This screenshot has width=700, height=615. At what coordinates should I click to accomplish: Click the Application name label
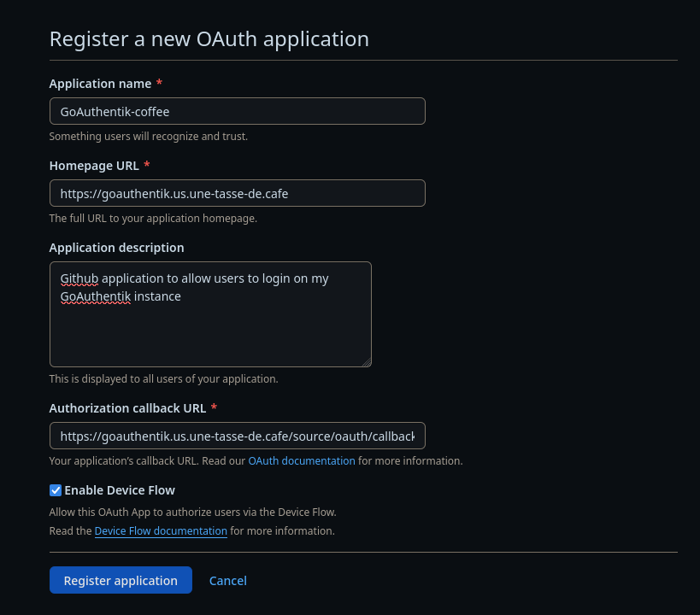[100, 84]
